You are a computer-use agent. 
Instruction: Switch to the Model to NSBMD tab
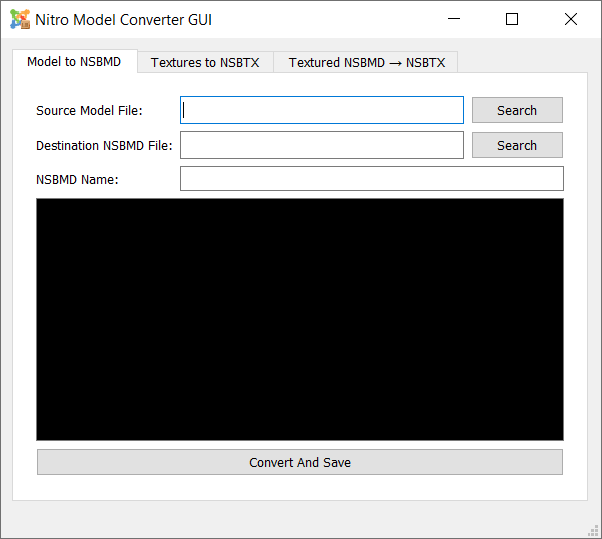pos(74,61)
